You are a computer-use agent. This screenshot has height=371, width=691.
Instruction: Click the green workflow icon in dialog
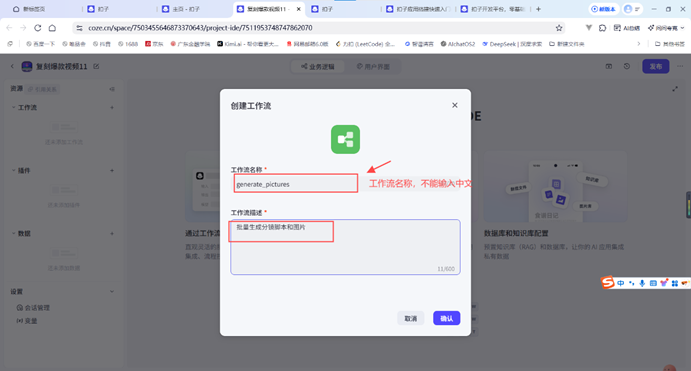click(x=345, y=139)
